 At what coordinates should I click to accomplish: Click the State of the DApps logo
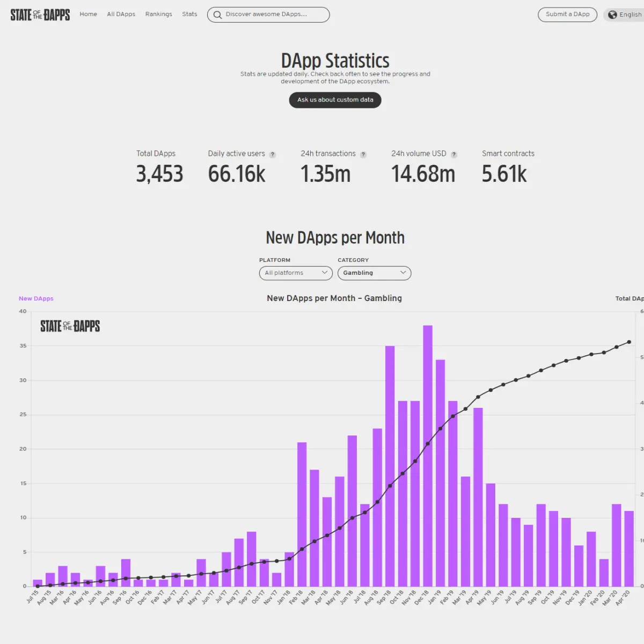click(x=40, y=14)
